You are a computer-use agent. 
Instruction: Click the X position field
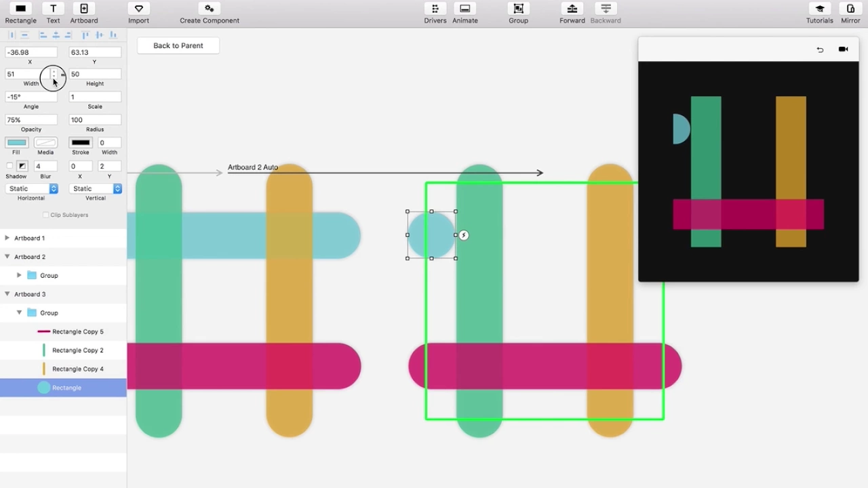point(31,52)
